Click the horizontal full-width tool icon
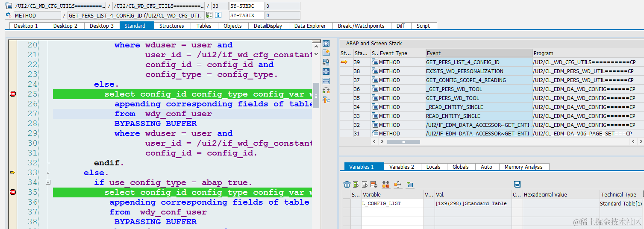 (x=326, y=81)
